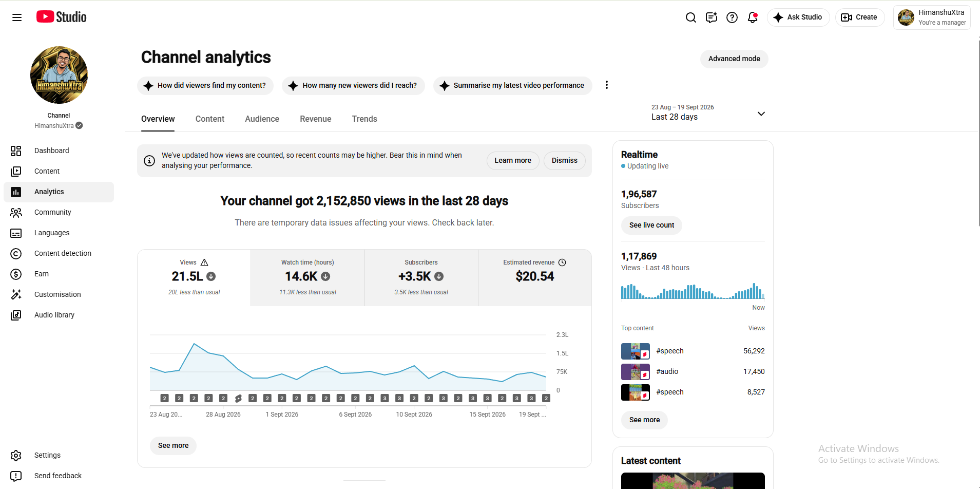
Task: Open Content detection in the sidebar
Action: click(x=59, y=253)
